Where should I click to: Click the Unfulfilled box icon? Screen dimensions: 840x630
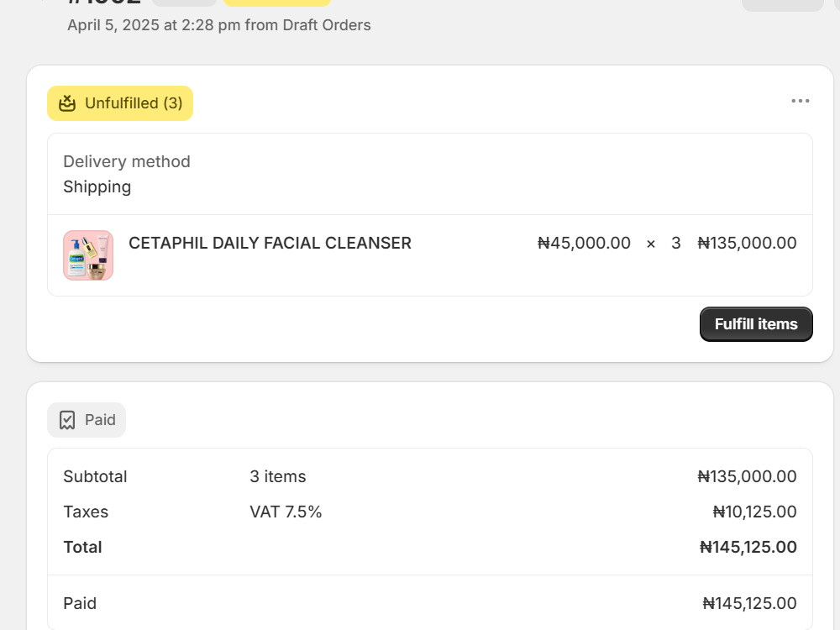click(67, 102)
